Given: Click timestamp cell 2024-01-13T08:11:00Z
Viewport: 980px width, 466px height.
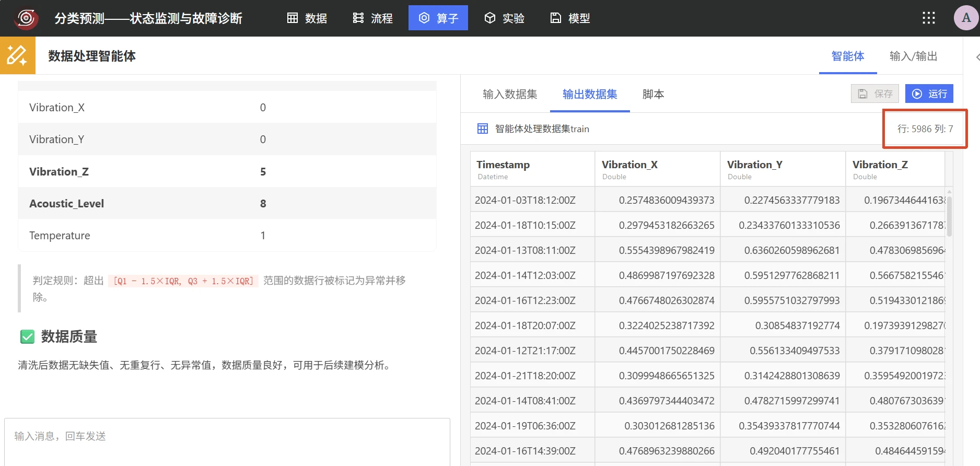Looking at the screenshot, I should [532, 250].
